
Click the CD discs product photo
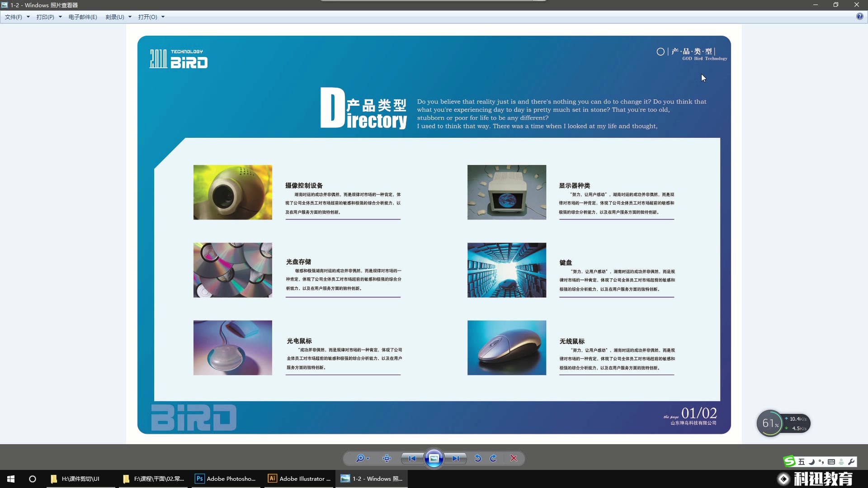coord(233,270)
